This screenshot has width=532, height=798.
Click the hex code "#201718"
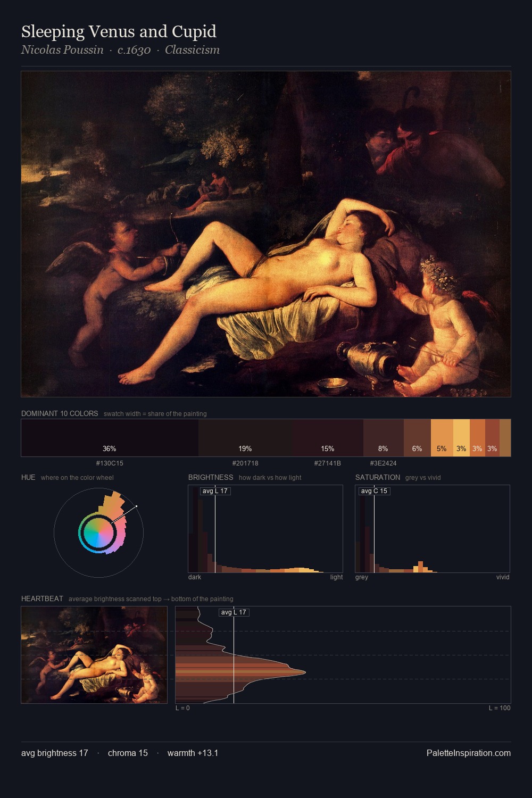(245, 463)
